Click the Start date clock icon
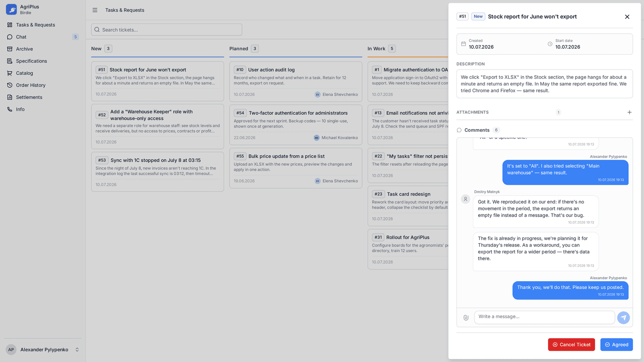Image resolution: width=644 pixels, height=362 pixels. click(550, 44)
